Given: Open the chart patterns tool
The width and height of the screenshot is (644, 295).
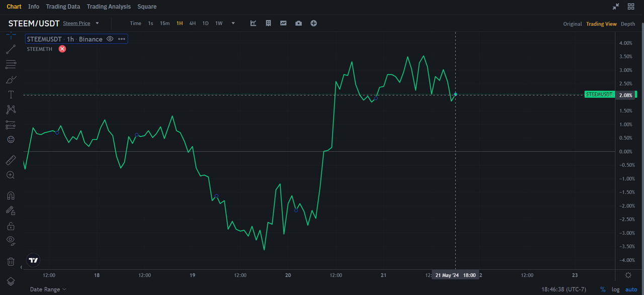Looking at the screenshot, I should coord(11,110).
